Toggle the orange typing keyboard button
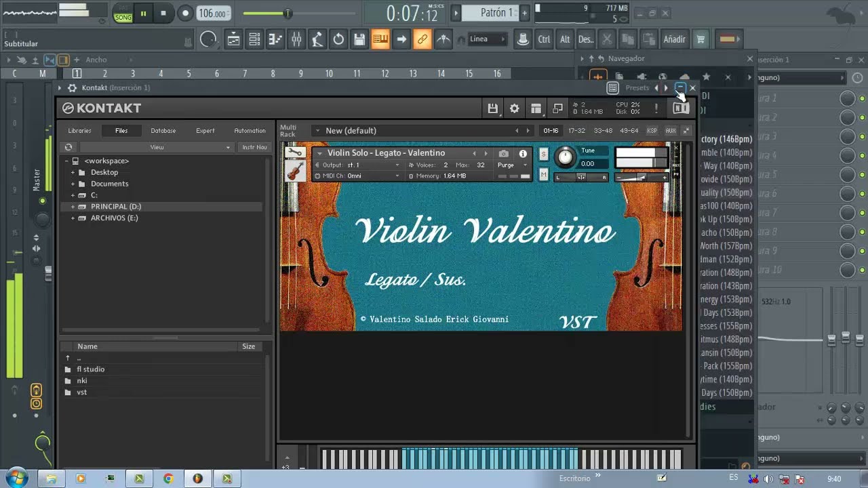Viewport: 868px width, 488px height. pyautogui.click(x=380, y=39)
